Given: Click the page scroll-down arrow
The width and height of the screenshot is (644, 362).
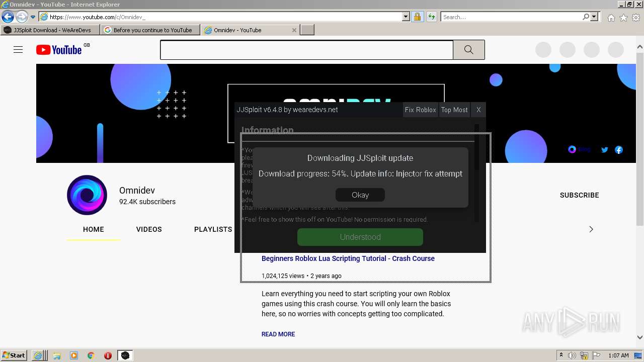Looking at the screenshot, I should click(x=640, y=337).
